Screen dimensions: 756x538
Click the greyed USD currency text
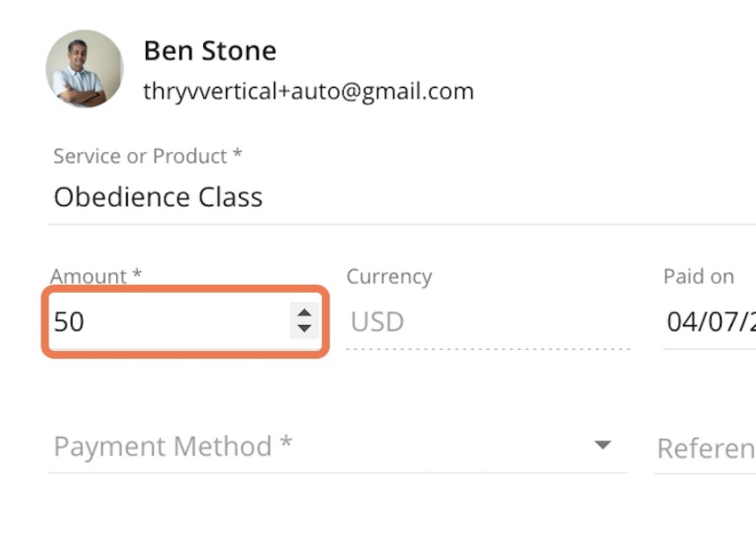coord(377,322)
